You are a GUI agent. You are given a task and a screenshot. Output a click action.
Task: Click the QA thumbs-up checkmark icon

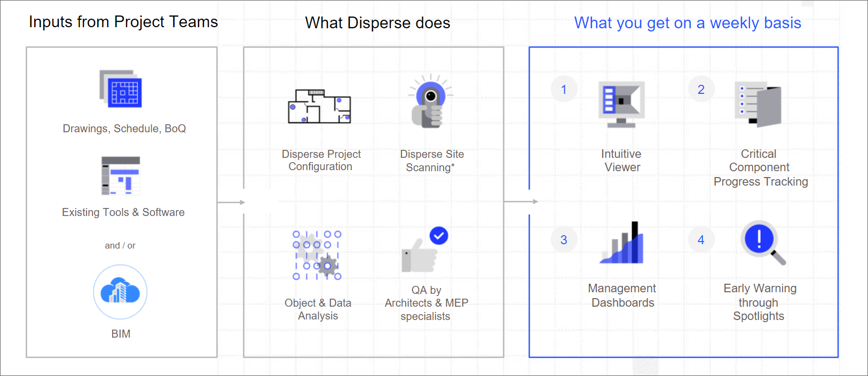[425, 250]
